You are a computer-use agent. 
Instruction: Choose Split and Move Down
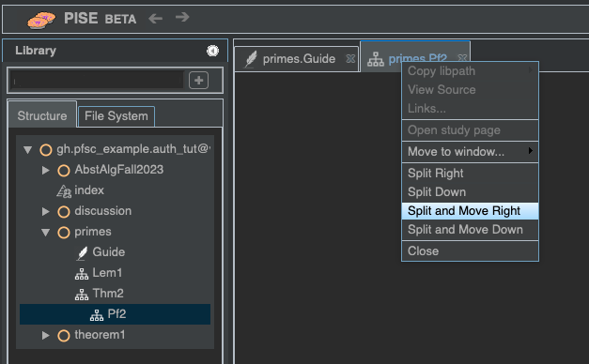point(470,230)
